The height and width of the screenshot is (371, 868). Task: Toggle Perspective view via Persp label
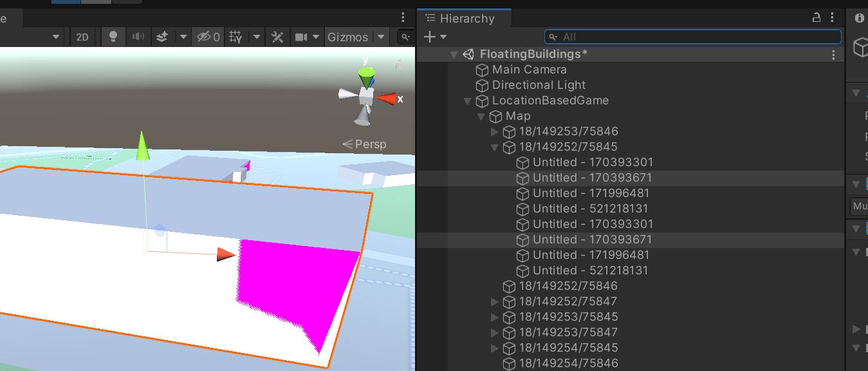pyautogui.click(x=369, y=144)
